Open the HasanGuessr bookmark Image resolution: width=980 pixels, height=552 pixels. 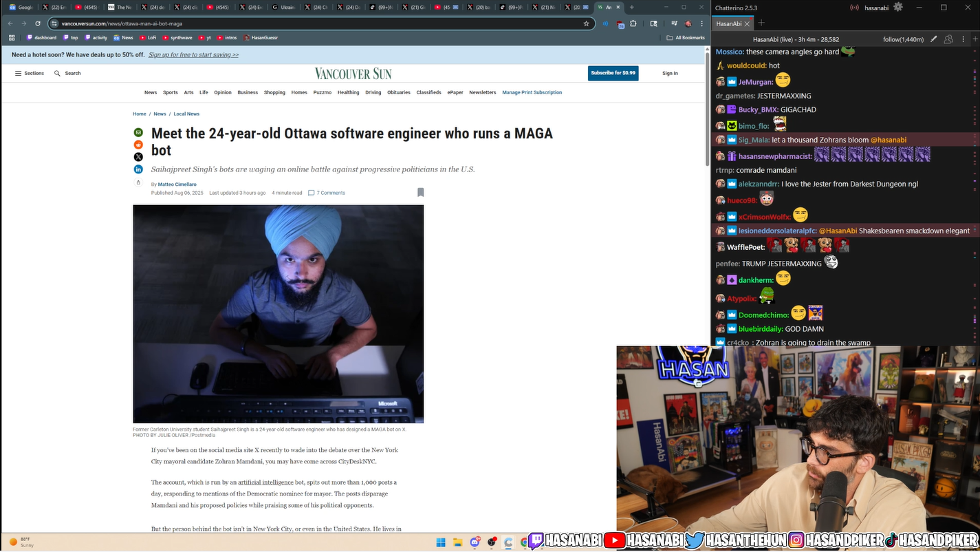(x=261, y=38)
